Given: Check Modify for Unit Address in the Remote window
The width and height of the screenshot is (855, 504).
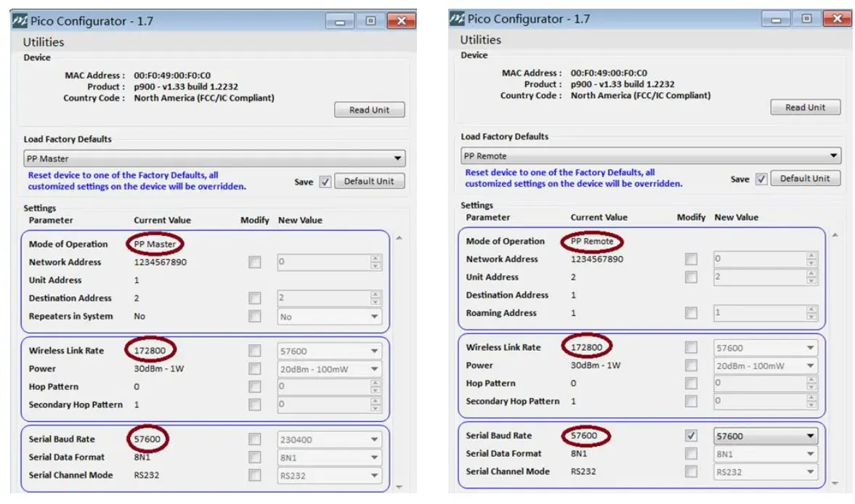Looking at the screenshot, I should click(x=691, y=277).
